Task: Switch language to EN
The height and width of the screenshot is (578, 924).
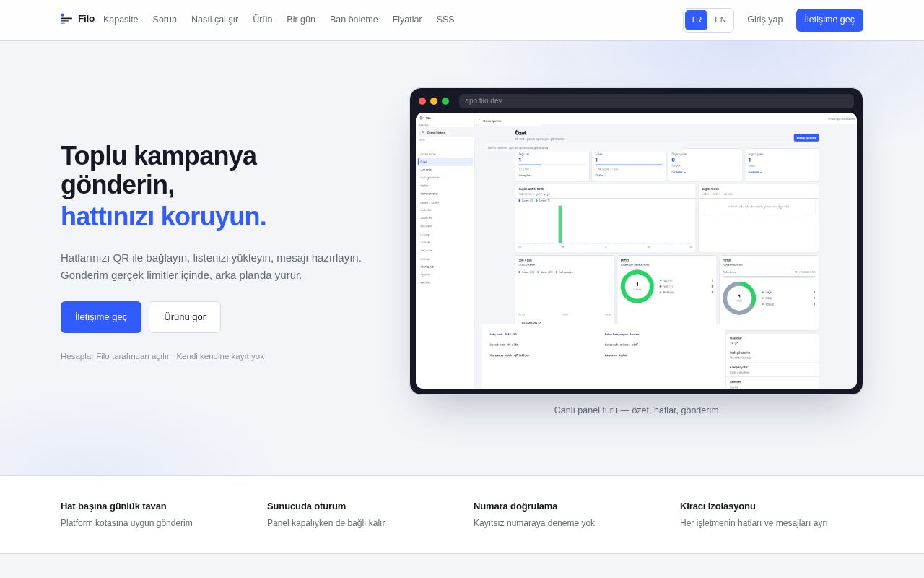Action: [x=720, y=20]
